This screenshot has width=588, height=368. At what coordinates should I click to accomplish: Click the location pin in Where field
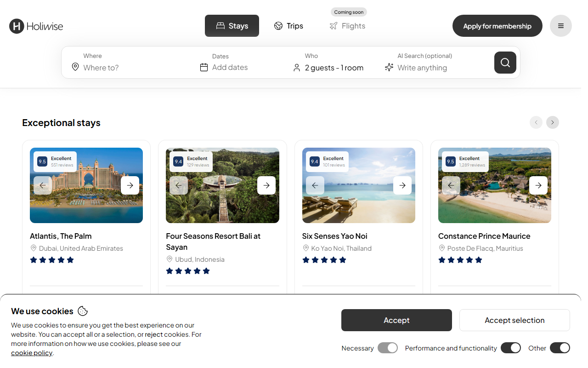click(75, 67)
